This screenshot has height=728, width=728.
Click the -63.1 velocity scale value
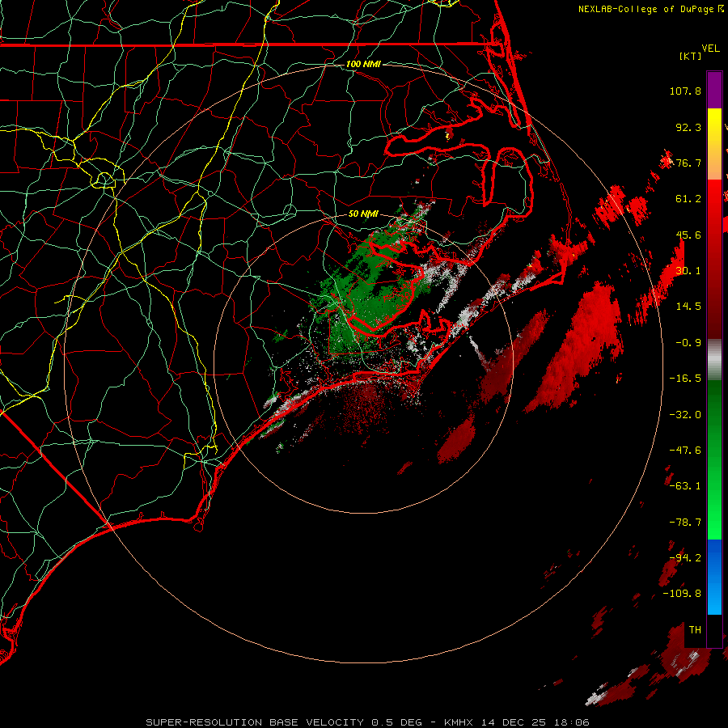pyautogui.click(x=685, y=486)
